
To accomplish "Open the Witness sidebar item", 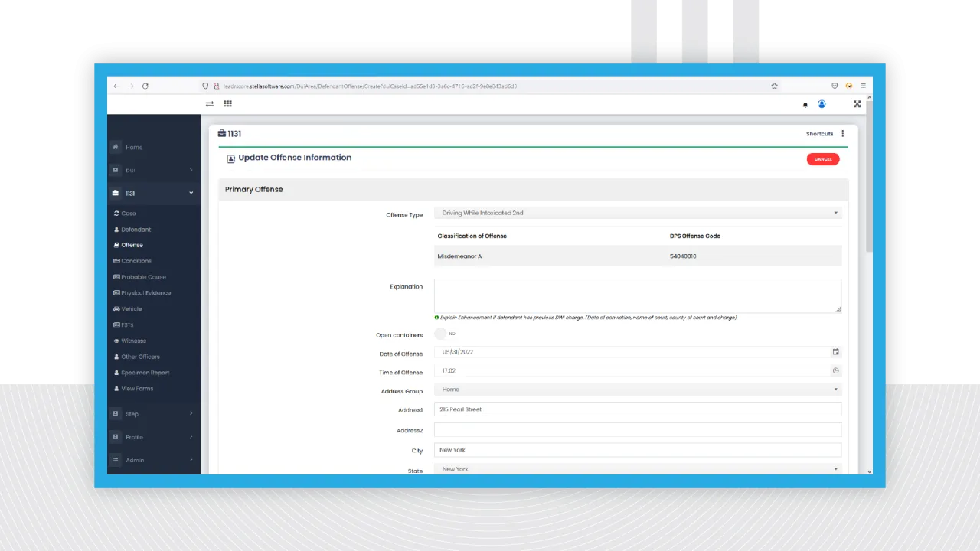I will [129, 341].
